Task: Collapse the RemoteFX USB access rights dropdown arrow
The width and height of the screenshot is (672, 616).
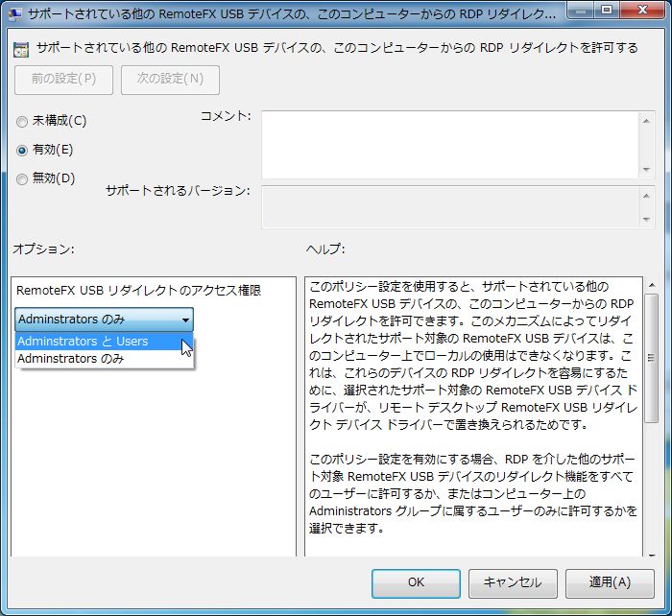Action: (183, 320)
